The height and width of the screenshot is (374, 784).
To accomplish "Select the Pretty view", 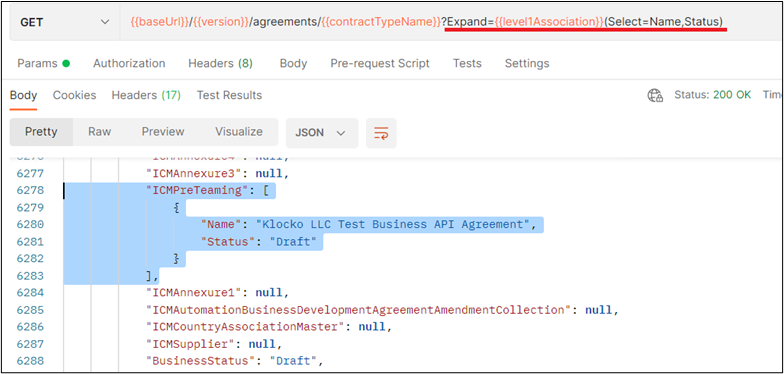I will 42,132.
